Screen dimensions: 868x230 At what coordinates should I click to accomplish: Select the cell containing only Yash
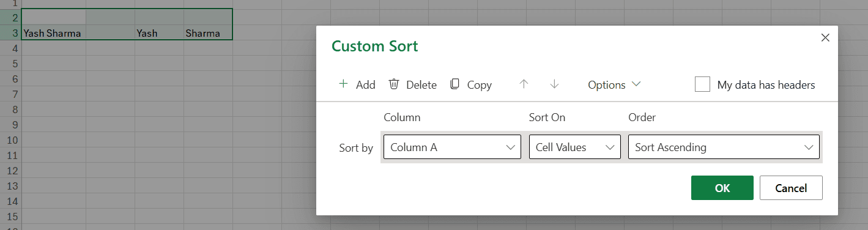point(159,33)
